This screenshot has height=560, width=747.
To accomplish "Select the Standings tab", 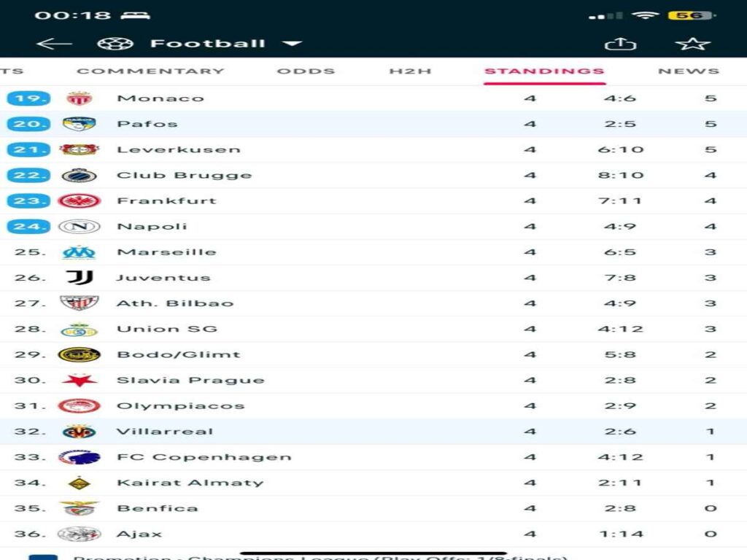I will [544, 71].
